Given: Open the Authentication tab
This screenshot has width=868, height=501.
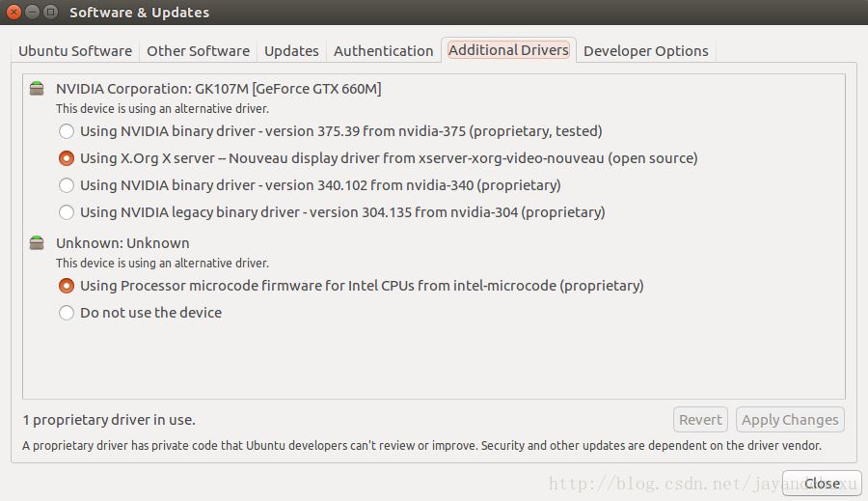Looking at the screenshot, I should tap(383, 51).
